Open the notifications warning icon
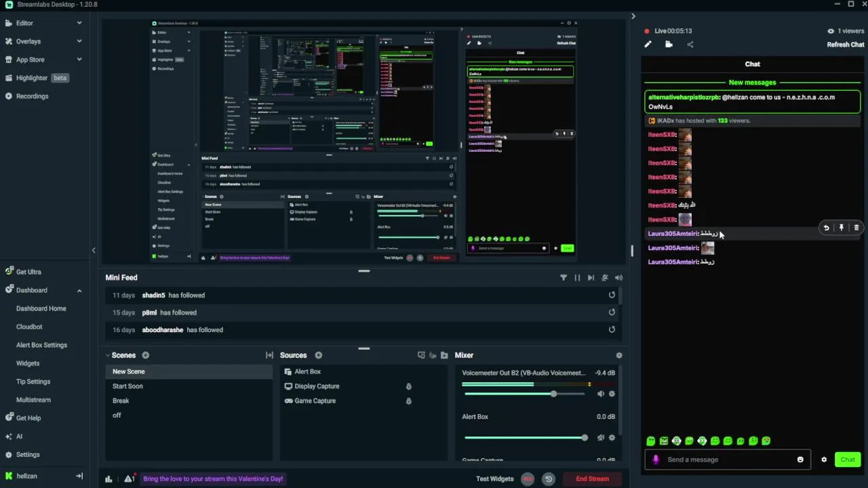 point(129,479)
